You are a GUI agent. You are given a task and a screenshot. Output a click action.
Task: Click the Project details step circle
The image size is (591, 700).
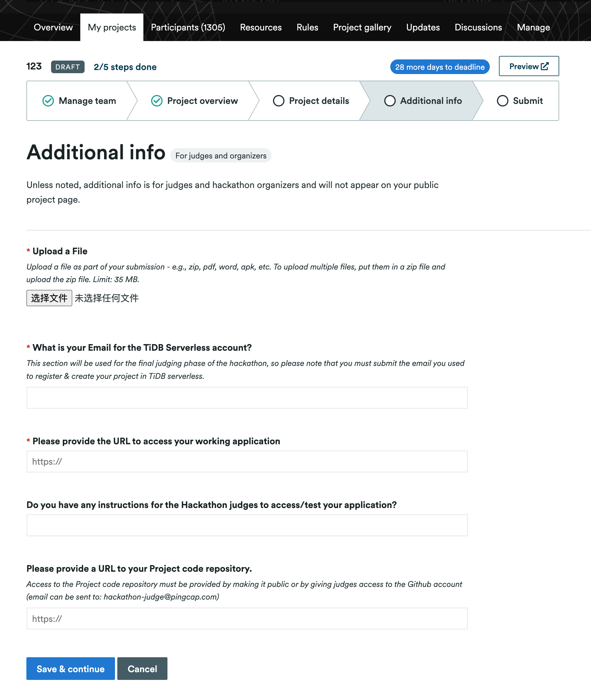[278, 100]
